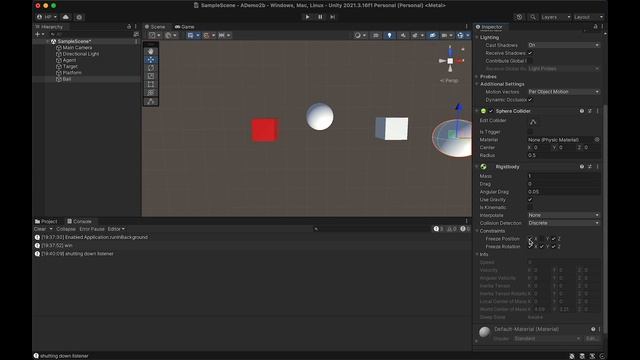Switch to the Scene tab
640x360 pixels.
[155, 27]
